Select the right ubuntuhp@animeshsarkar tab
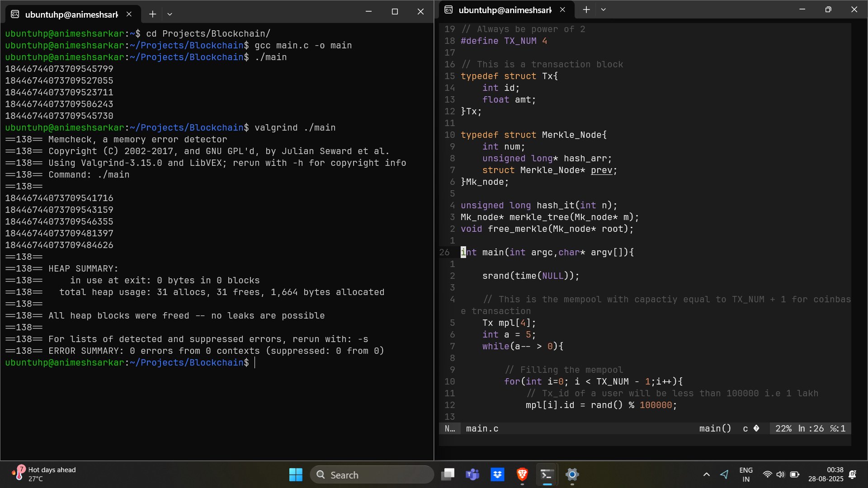The height and width of the screenshot is (488, 868). click(505, 9)
